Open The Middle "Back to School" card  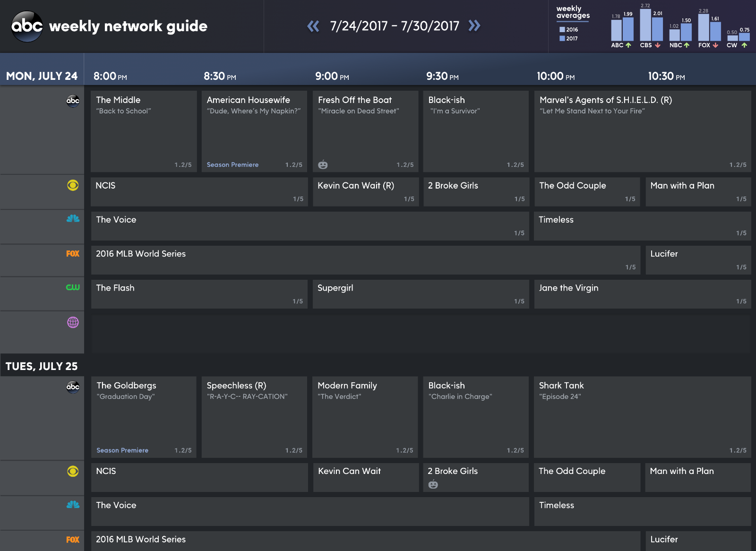(144, 131)
